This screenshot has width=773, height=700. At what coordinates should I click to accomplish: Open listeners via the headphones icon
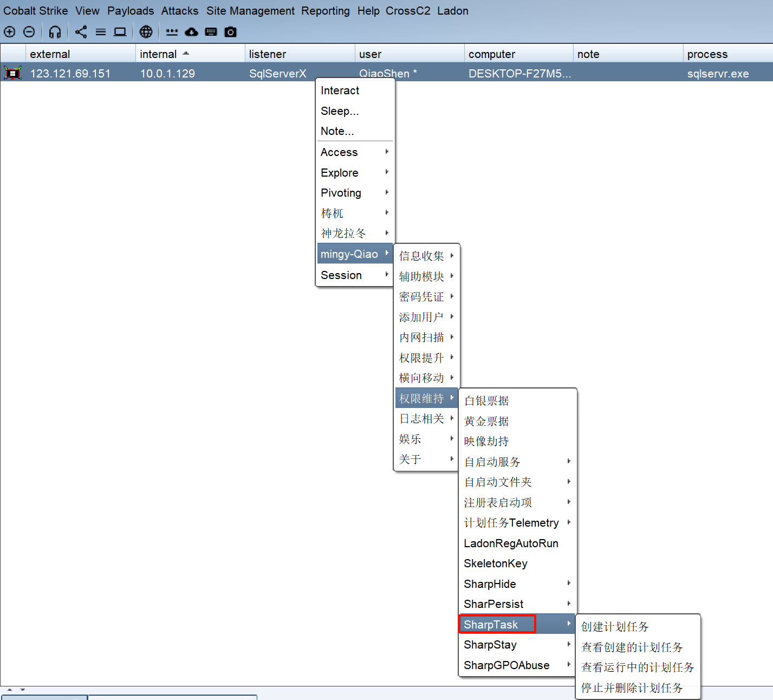coord(55,32)
